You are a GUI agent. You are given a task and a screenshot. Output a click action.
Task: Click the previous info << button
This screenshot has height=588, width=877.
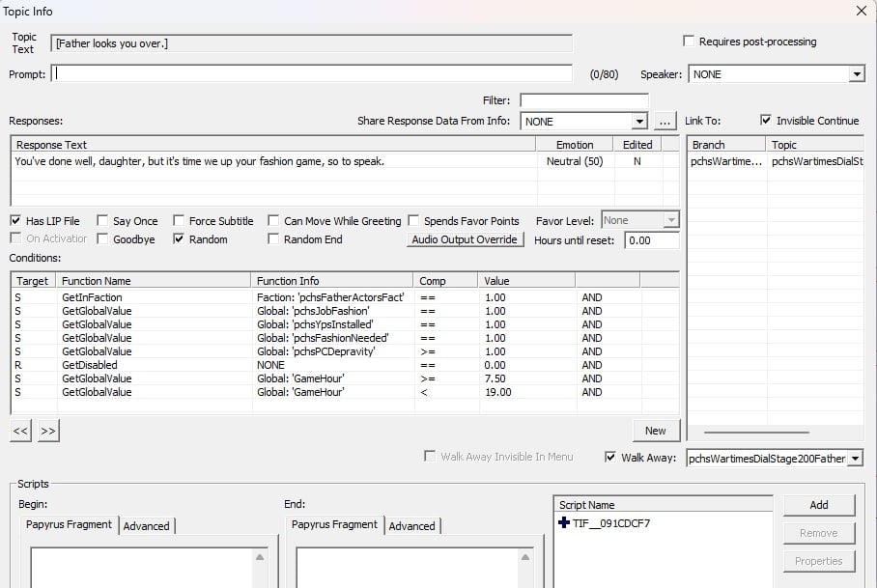tap(20, 431)
